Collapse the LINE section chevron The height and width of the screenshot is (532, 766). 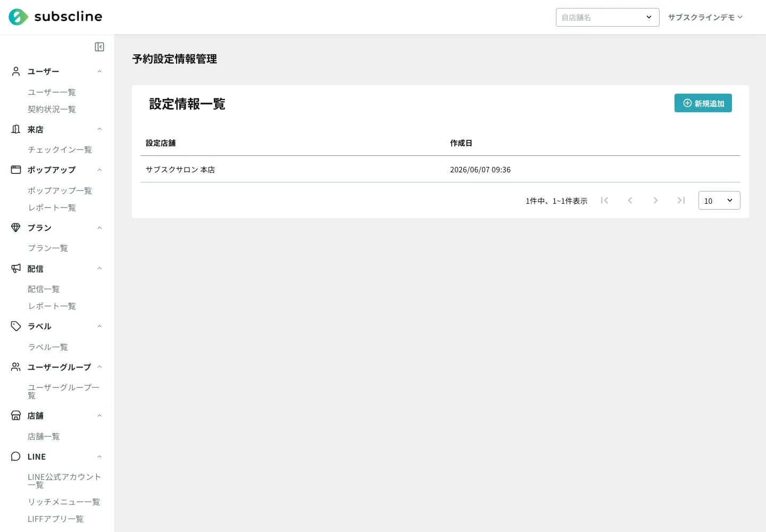[99, 456]
